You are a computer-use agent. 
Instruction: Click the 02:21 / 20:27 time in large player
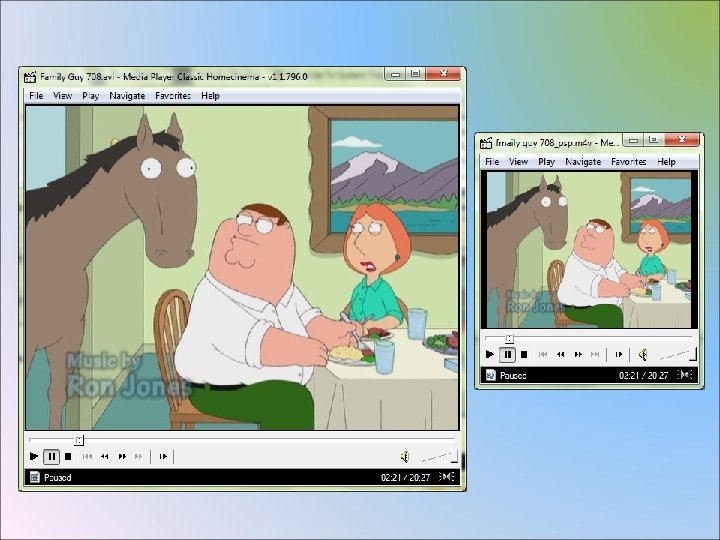click(405, 478)
